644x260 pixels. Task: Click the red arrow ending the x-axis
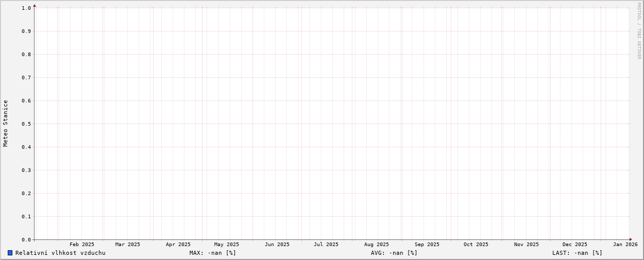pyautogui.click(x=630, y=239)
